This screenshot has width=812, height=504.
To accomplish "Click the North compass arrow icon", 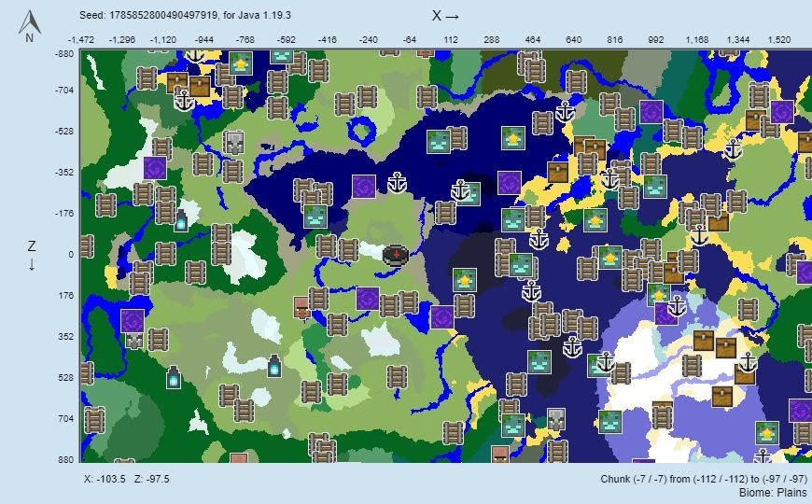I will pyautogui.click(x=30, y=27).
